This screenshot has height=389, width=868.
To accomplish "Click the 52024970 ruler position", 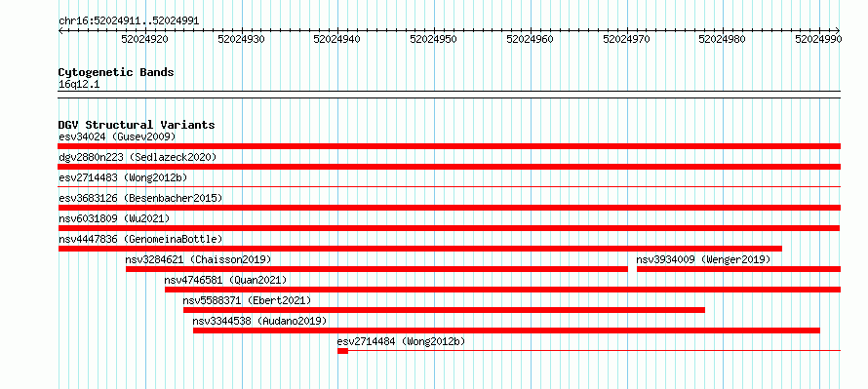I will tap(627, 39).
